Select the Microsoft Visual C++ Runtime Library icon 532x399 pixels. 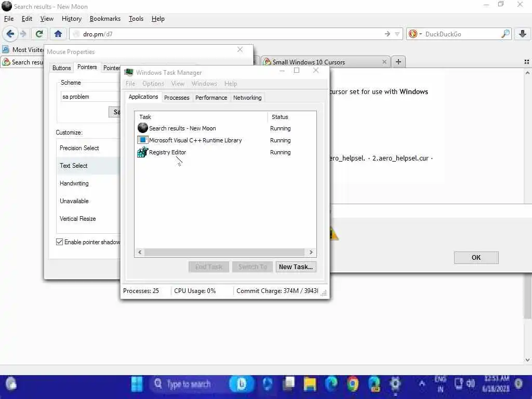[142, 140]
